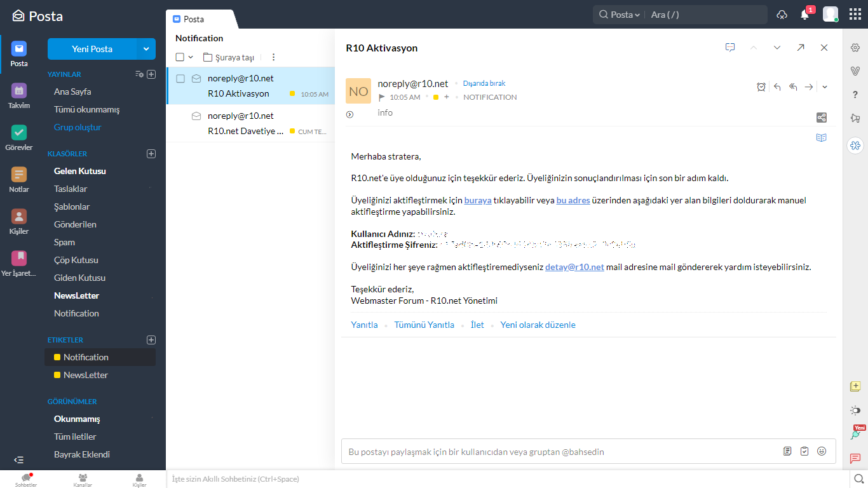Screen dimensions: 868x488
Task: Click the Yanıtla reply link
Action: (x=364, y=325)
